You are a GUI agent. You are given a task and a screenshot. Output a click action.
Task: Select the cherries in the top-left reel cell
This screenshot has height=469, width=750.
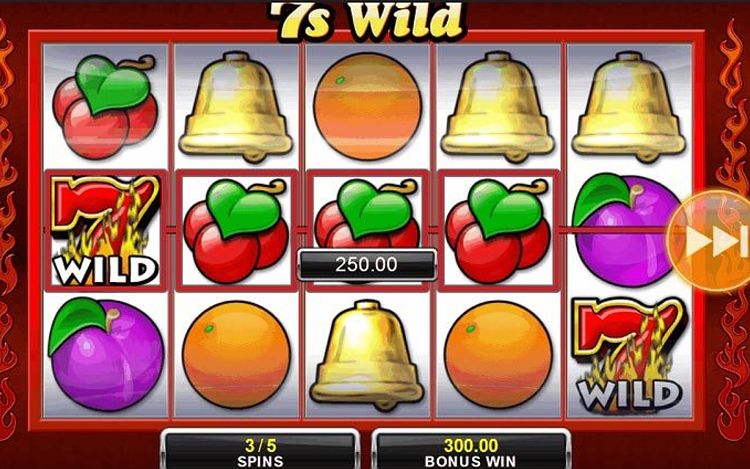tap(105, 106)
